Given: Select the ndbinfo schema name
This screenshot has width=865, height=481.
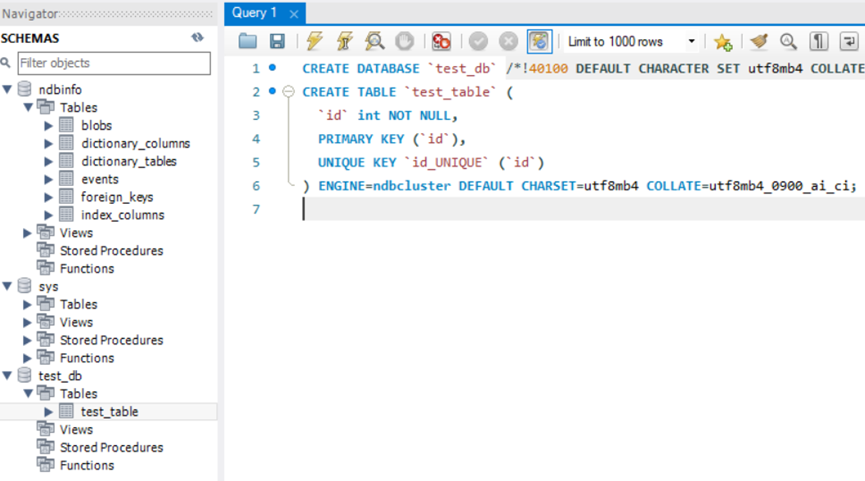Looking at the screenshot, I should (60, 89).
